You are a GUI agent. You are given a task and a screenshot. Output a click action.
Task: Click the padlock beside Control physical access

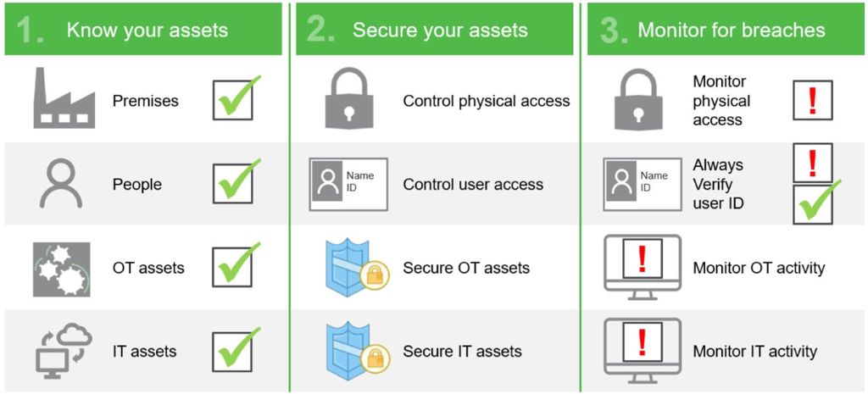tap(348, 98)
